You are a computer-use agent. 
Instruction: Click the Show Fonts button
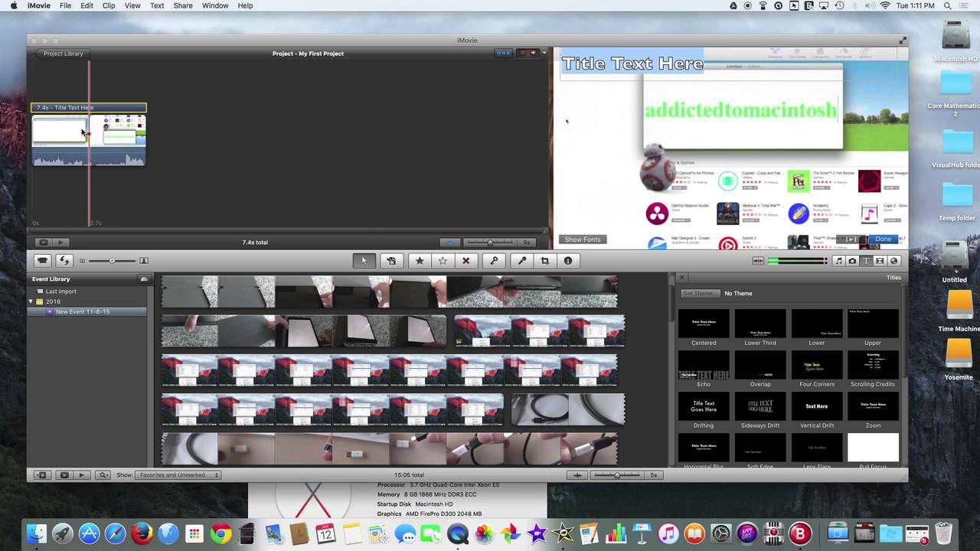coord(583,240)
